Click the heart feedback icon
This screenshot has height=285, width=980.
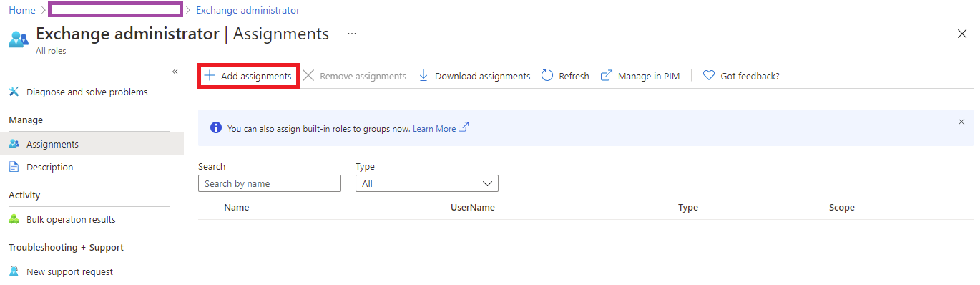point(709,75)
